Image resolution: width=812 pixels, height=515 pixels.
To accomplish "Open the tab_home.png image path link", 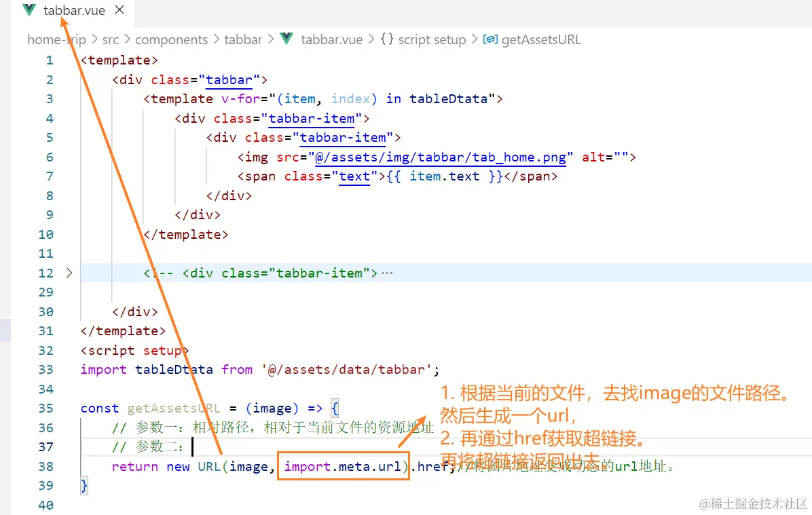I will (440, 157).
